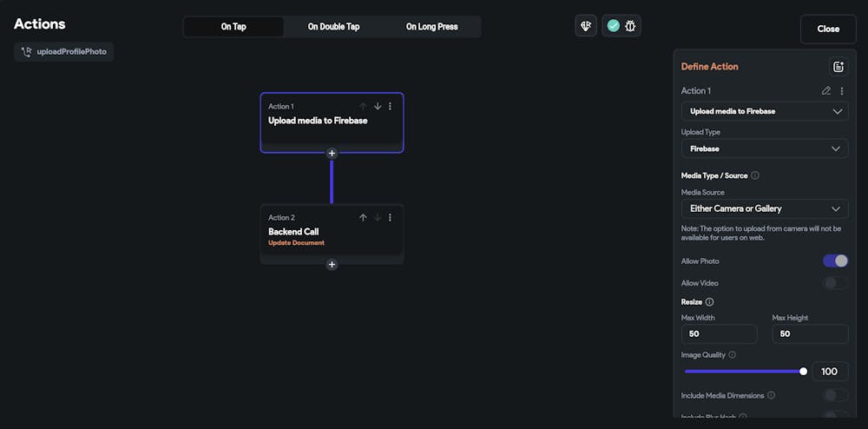Viewport: 868px width, 429px height.
Task: Move Action 1 down with its arrow
Action: [x=378, y=106]
